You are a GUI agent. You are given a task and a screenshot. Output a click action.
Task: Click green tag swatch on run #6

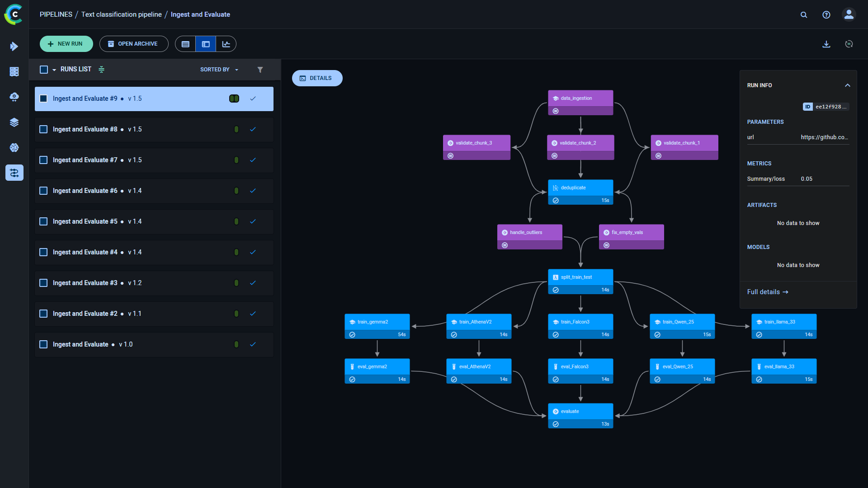coord(236,191)
